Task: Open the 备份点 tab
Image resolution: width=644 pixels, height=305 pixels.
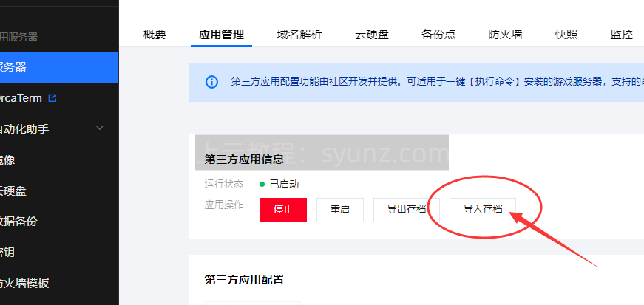Action: 438,35
